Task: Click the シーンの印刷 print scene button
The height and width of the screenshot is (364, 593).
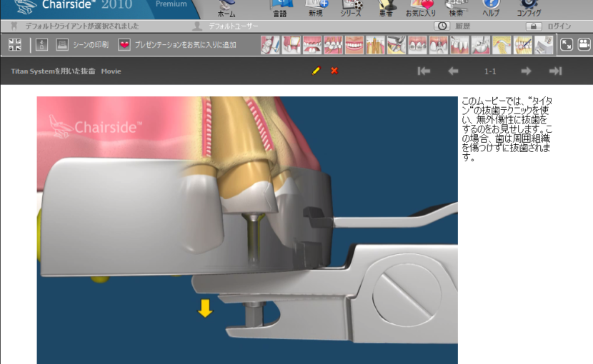Action: (83, 44)
